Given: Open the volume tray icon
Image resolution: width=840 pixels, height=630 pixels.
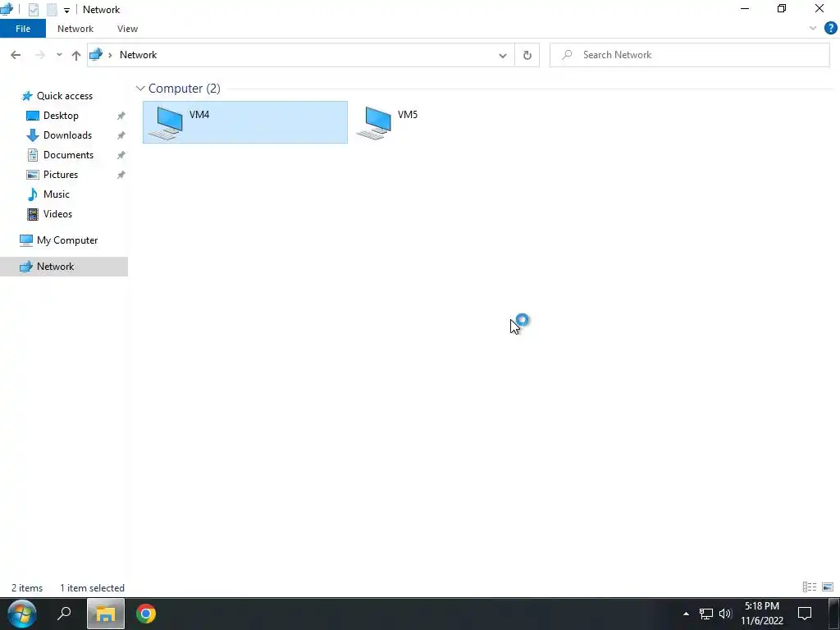Looking at the screenshot, I should [725, 614].
